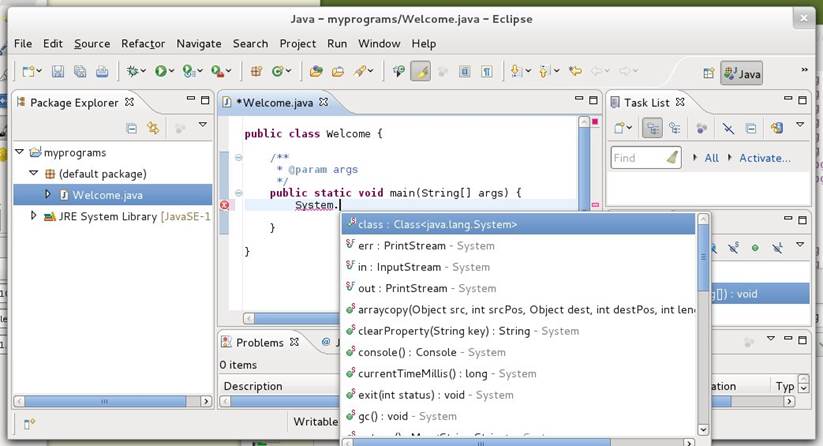This screenshot has width=823, height=446.
Task: Click the Activate... link in Task List
Action: [765, 158]
